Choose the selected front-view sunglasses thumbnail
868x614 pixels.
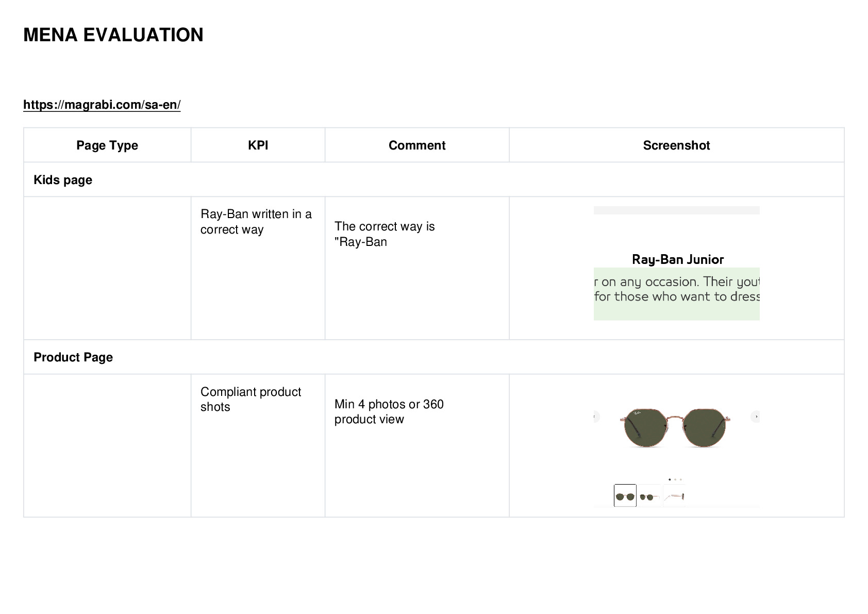[x=625, y=496]
